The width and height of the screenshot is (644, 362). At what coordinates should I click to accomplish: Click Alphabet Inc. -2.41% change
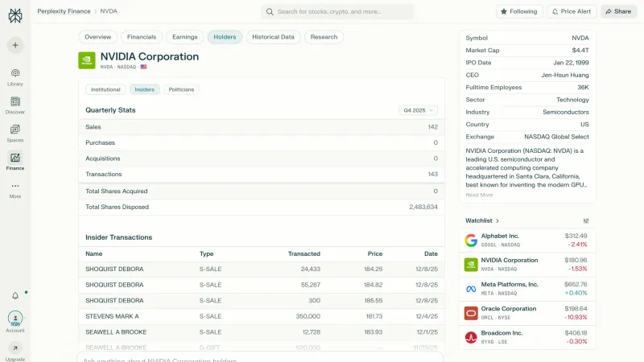tap(577, 245)
